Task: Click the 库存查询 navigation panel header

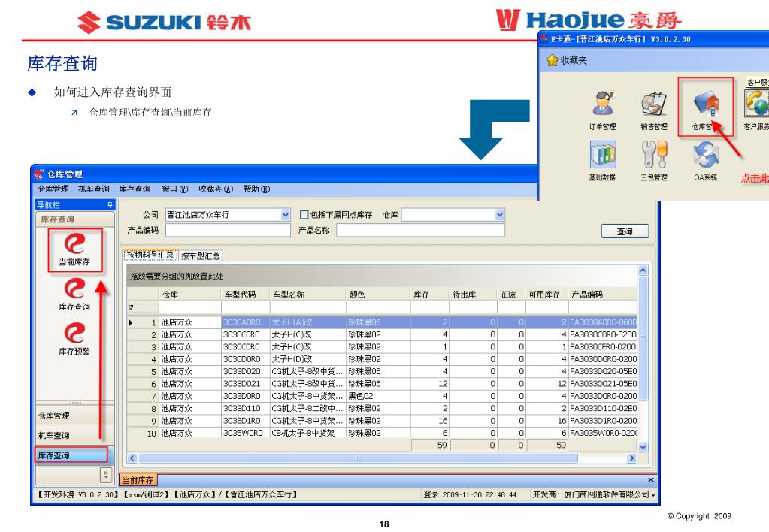Action: (74, 219)
